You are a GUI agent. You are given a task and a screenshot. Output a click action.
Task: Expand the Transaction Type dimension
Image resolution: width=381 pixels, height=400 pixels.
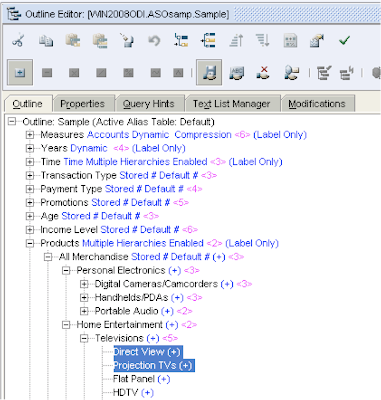30,175
